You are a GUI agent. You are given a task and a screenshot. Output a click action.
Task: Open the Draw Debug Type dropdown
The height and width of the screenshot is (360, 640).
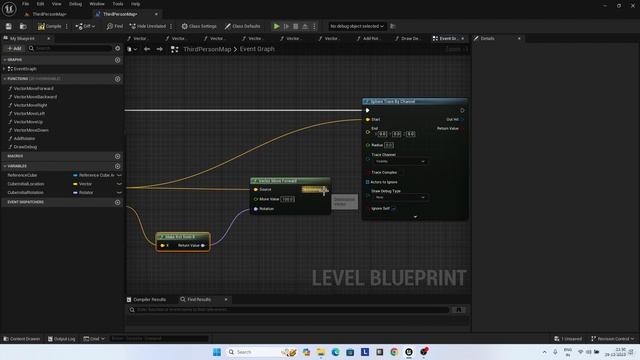tap(400, 198)
